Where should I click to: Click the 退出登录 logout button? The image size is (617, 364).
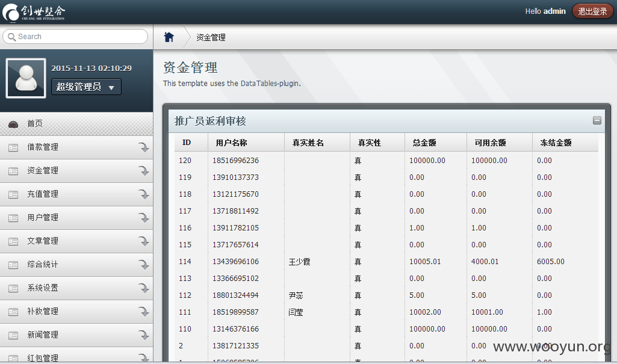592,11
